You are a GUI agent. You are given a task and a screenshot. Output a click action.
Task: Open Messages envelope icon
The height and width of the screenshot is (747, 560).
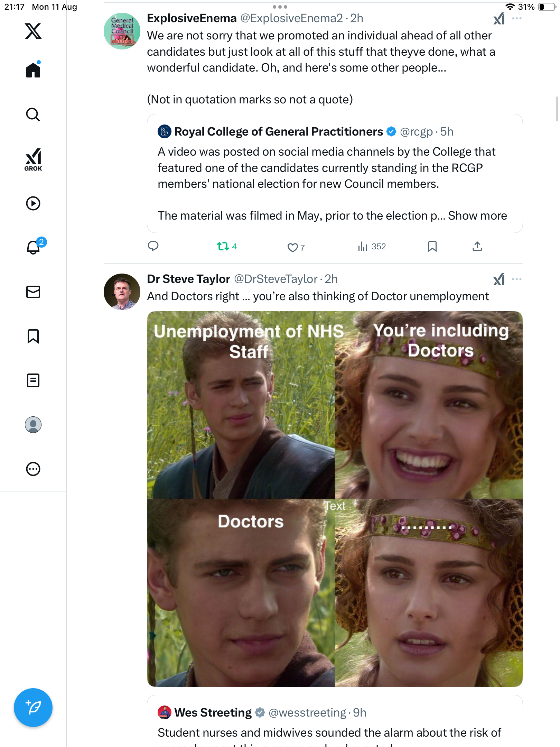click(33, 292)
